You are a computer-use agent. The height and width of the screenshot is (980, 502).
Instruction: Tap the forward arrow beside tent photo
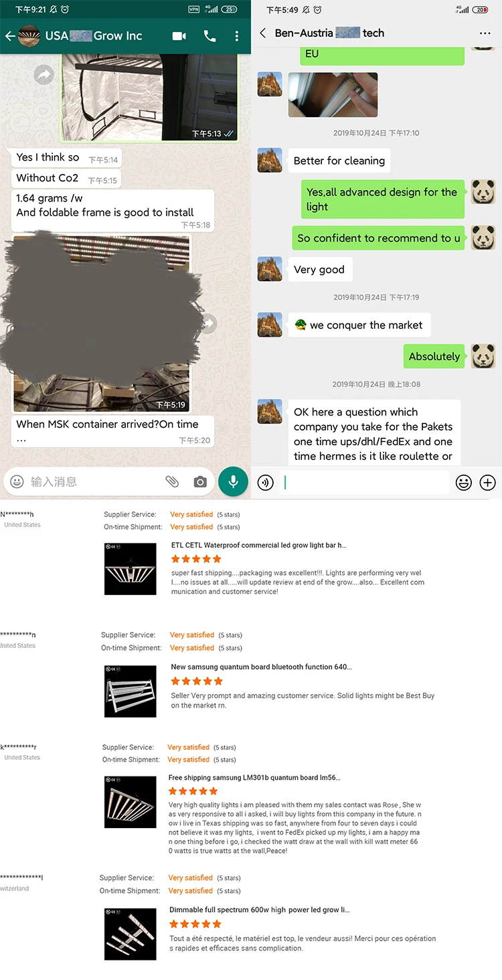tap(44, 74)
